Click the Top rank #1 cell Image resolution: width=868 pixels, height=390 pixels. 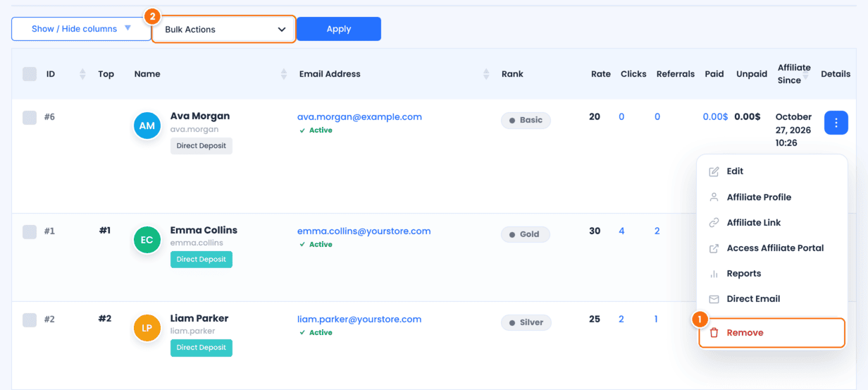point(105,231)
